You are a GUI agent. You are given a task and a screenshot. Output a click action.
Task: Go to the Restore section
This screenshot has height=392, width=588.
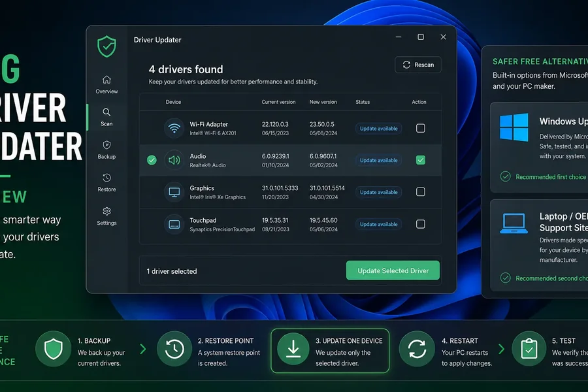tap(106, 183)
